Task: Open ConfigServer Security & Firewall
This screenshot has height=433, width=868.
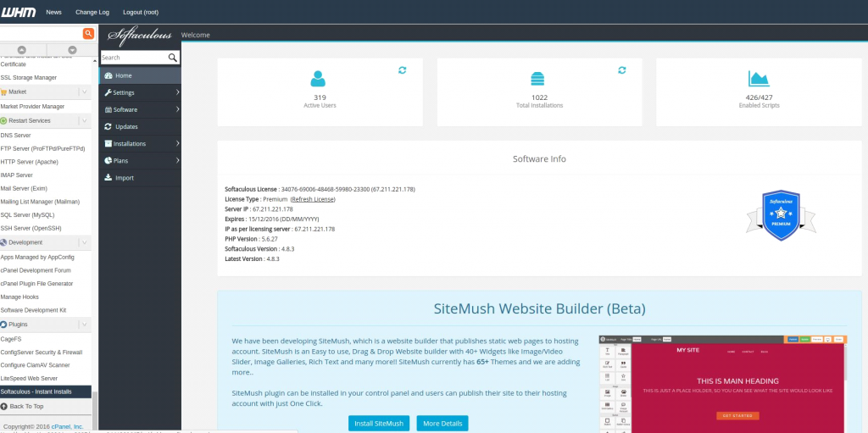Action: point(42,353)
